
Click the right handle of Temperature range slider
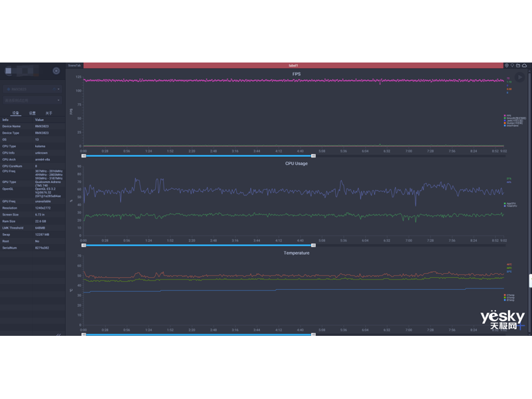[313, 334]
